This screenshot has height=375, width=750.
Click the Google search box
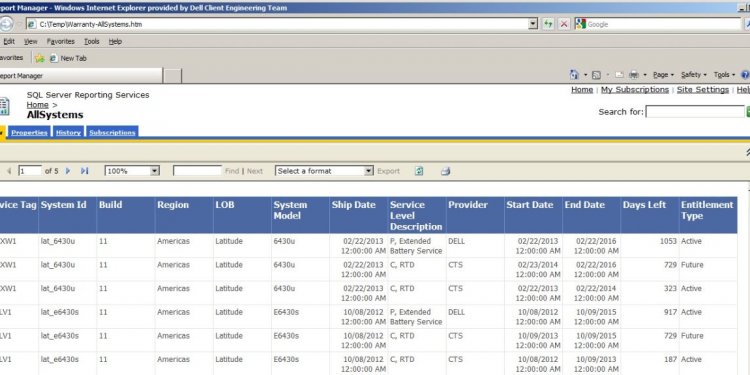click(663, 24)
